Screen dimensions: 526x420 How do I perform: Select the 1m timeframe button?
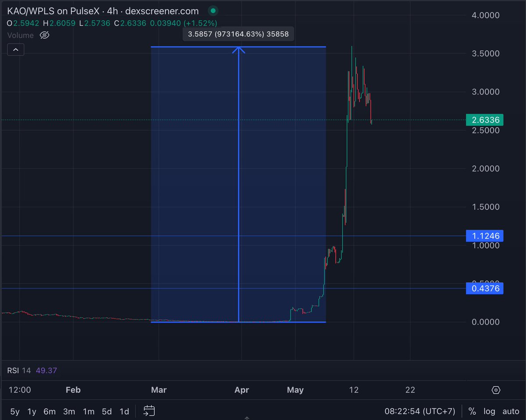88,412
